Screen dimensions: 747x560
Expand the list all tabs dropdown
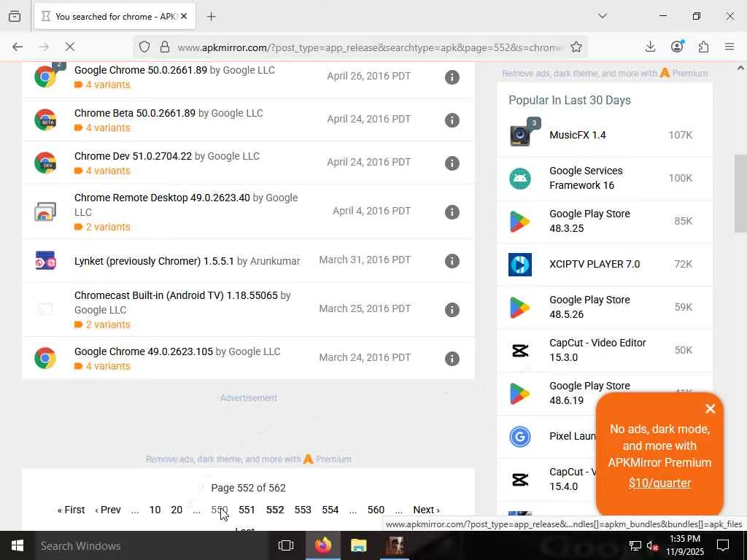[603, 16]
